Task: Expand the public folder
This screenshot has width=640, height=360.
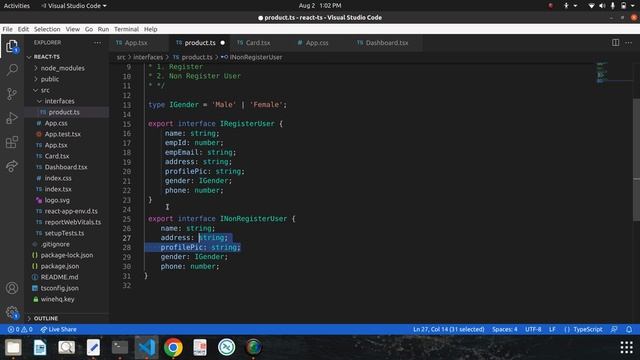Action: tap(49, 79)
